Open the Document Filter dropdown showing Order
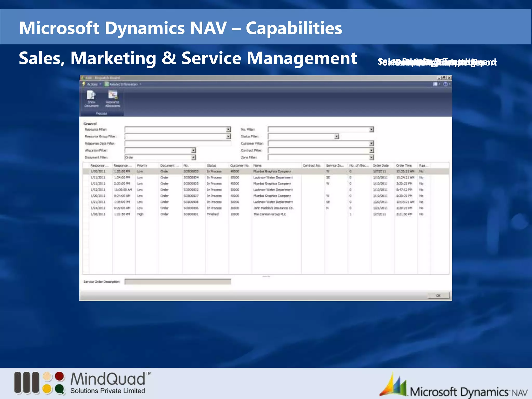The image size is (532, 399). 193,157
